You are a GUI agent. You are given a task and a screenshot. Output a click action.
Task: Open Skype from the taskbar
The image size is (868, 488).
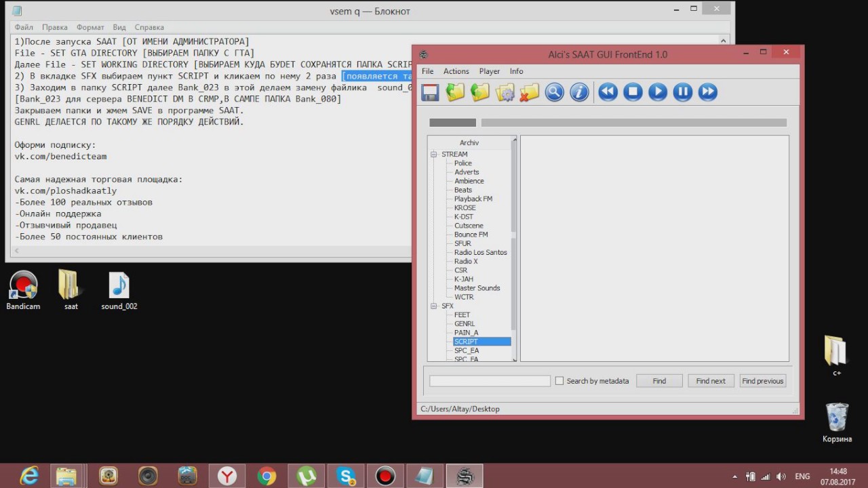click(x=347, y=476)
